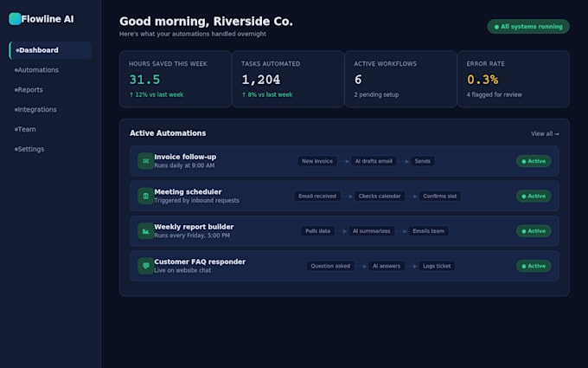Click the Email received step chip
This screenshot has height=368, width=588.
(x=317, y=196)
